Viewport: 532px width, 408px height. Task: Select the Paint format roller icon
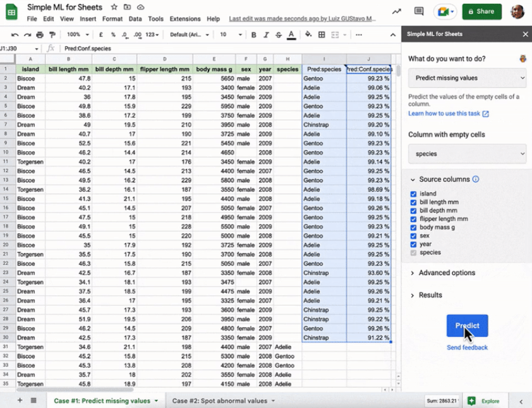52,35
